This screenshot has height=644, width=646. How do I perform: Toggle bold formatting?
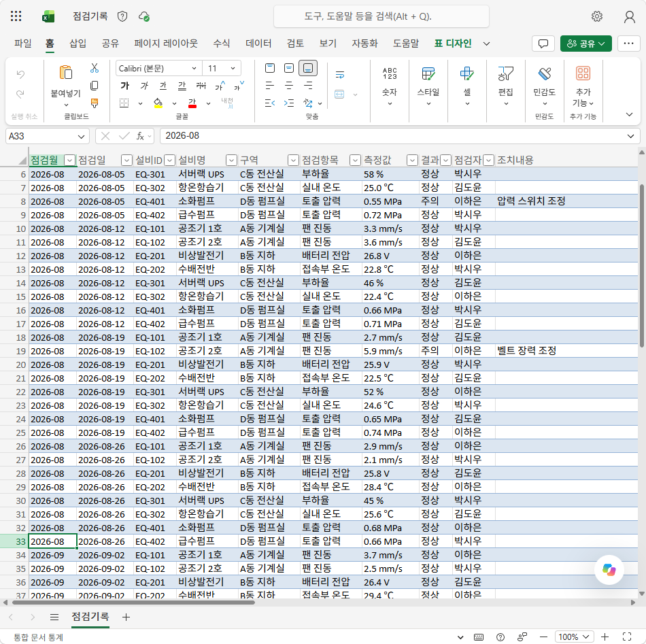(x=125, y=86)
